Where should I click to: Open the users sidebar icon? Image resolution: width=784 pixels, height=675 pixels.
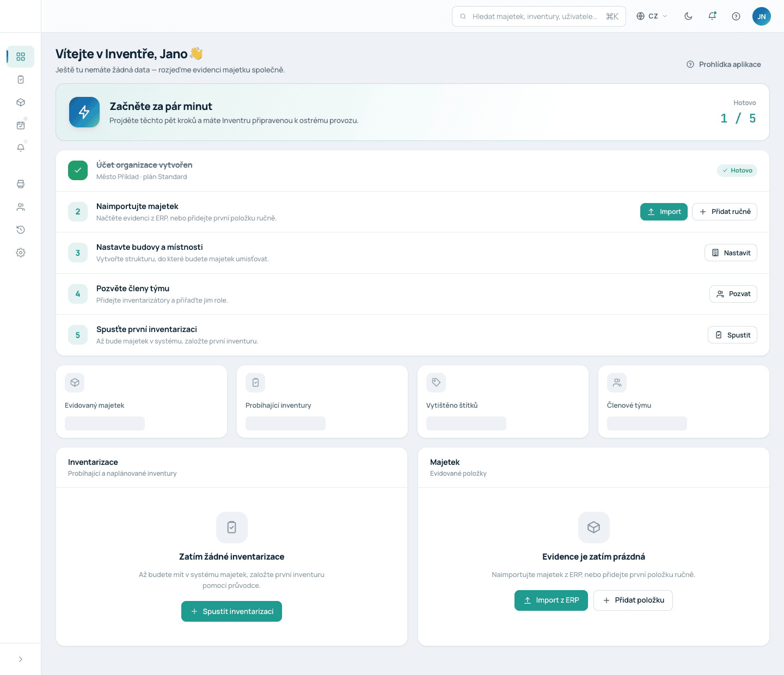21,207
